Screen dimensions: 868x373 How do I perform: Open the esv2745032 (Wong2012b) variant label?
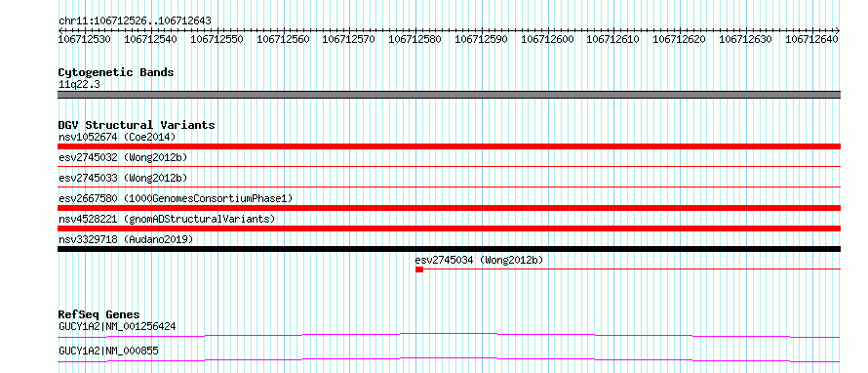(x=123, y=157)
